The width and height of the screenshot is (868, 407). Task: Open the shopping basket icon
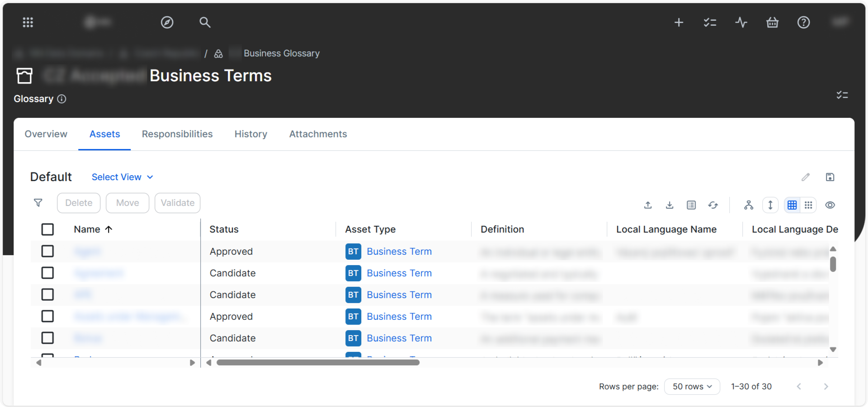pyautogui.click(x=772, y=22)
